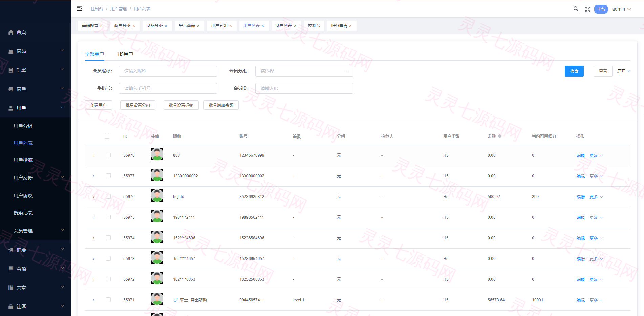This screenshot has width=644, height=316.
Task: Click the 创建用户 button
Action: click(99, 105)
